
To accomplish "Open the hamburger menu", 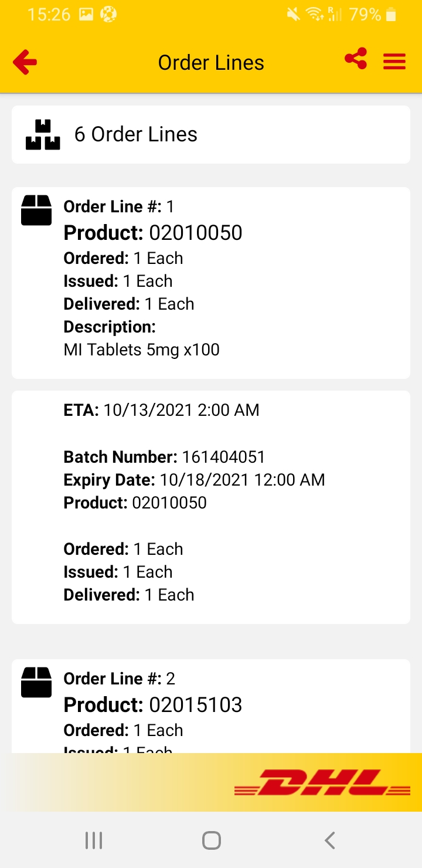I will [x=394, y=62].
